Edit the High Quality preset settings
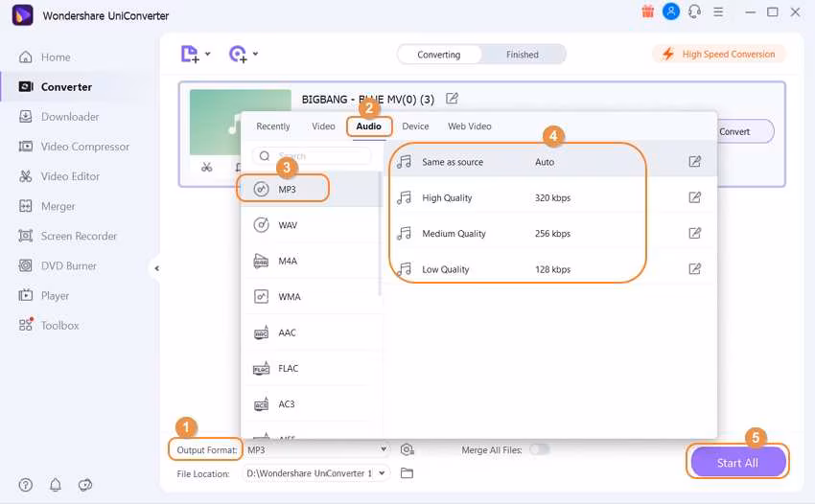This screenshot has height=504, width=815. (694, 197)
